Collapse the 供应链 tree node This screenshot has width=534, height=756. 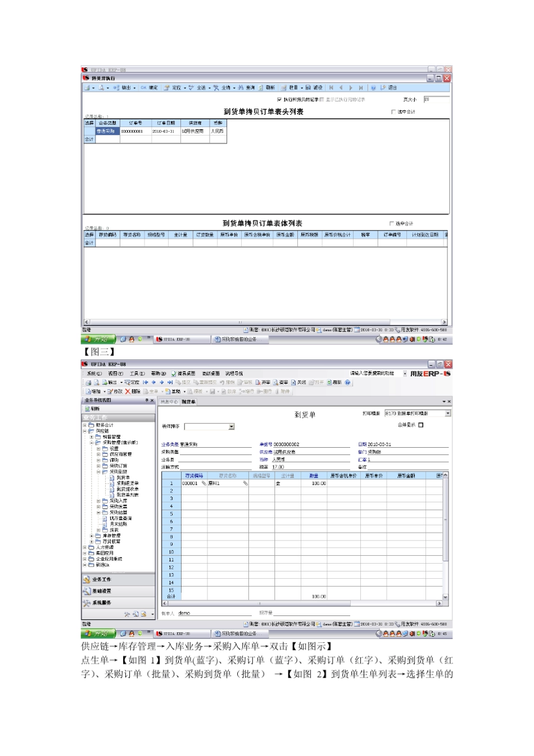click(x=85, y=431)
